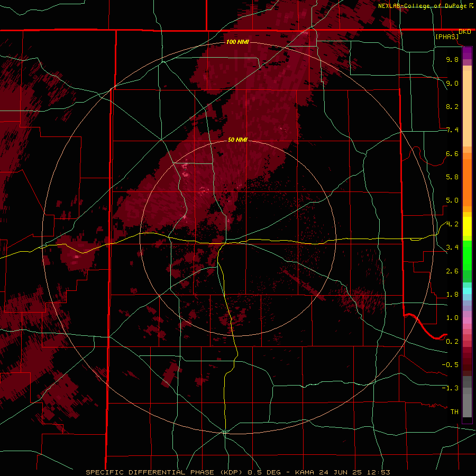The height and width of the screenshot is (476, 476).
Task: Click the -0.5 value on color scale
Action: tap(450, 365)
